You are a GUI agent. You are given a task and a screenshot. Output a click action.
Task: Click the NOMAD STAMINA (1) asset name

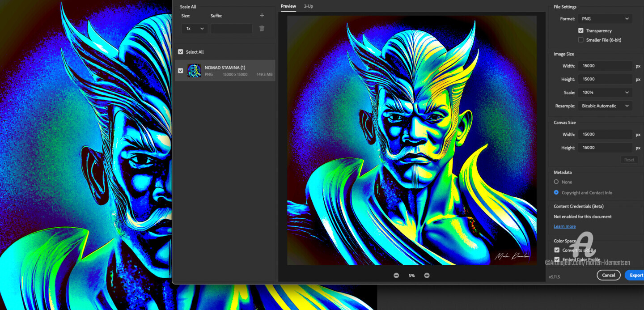coord(225,68)
